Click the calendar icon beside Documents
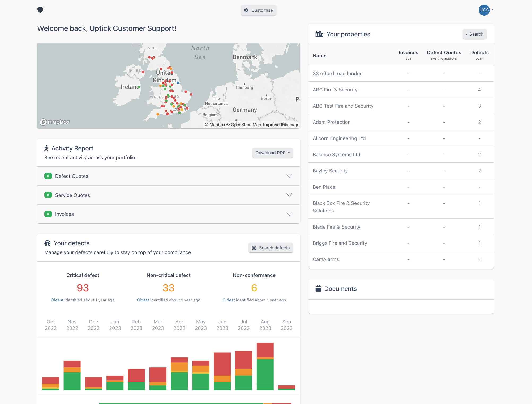532x404 pixels. click(x=318, y=288)
